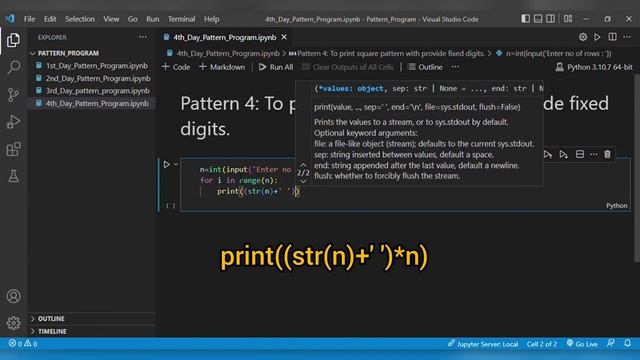Toggle the primary side bar layout icon
The image size is (640, 360).
tap(526, 19)
